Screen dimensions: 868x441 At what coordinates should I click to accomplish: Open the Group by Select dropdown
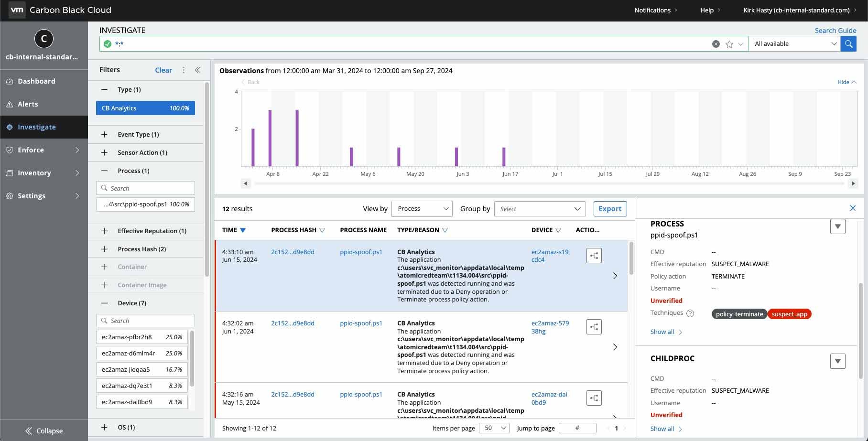tap(540, 209)
